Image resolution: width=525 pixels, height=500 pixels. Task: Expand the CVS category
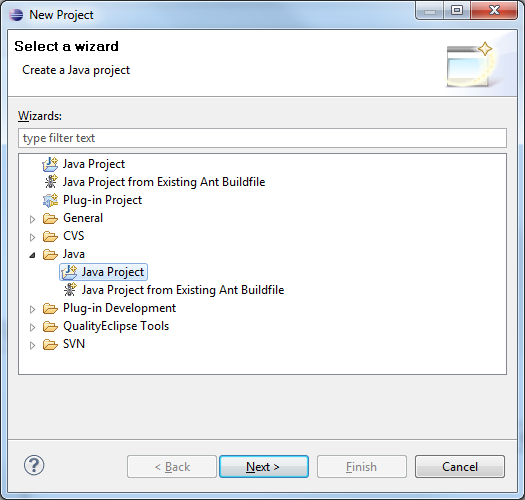(x=32, y=237)
